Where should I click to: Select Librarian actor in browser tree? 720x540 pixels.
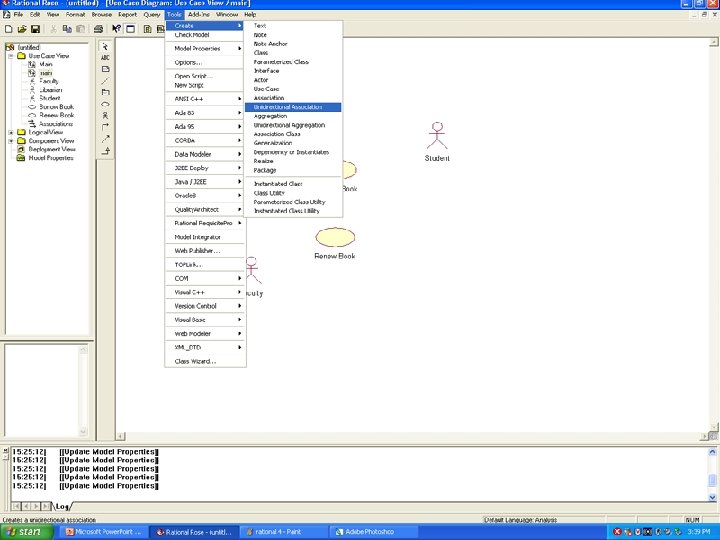click(51, 90)
